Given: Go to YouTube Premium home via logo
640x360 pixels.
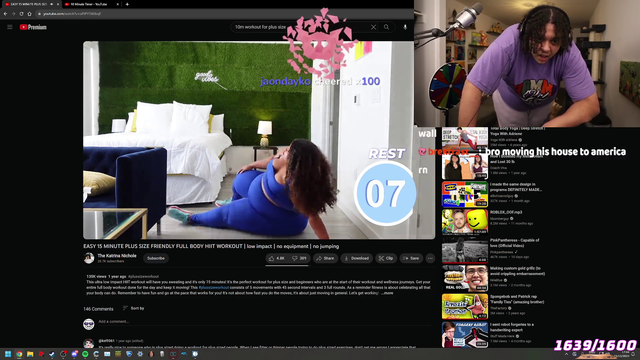Looking at the screenshot, I should point(33,27).
